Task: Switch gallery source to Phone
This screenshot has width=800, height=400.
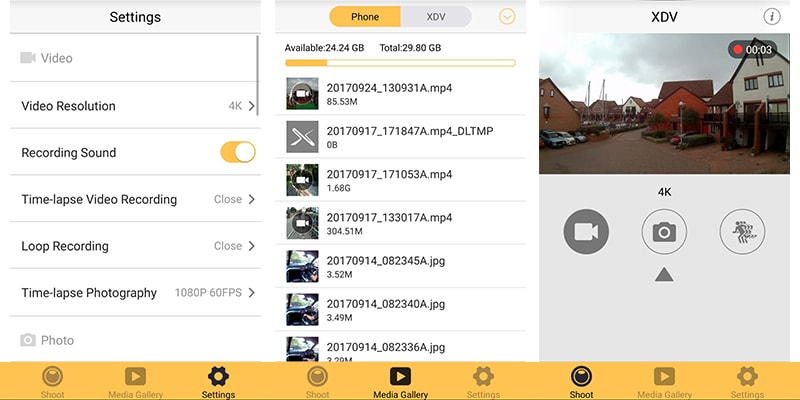Action: [x=365, y=17]
